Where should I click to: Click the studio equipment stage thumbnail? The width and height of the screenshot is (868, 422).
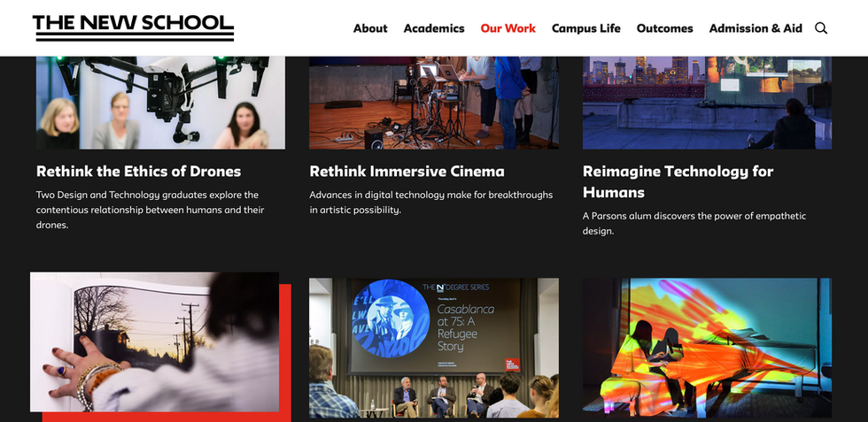[x=434, y=103]
